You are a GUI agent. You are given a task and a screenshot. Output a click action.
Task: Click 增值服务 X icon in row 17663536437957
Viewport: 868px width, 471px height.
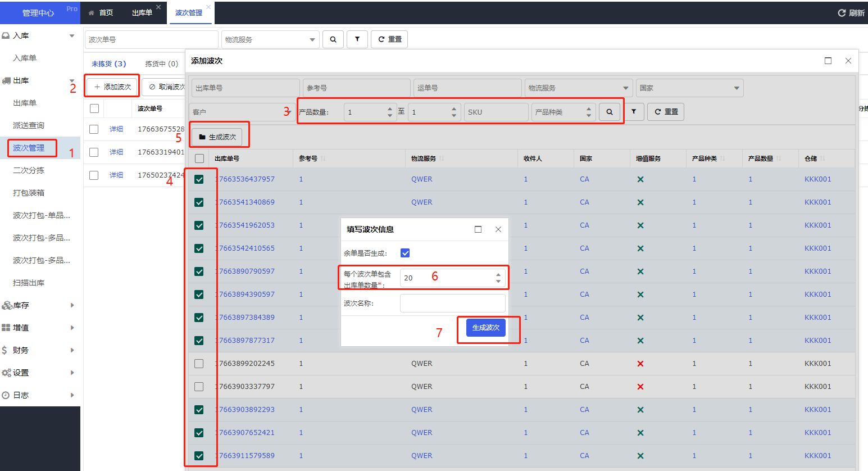point(640,179)
